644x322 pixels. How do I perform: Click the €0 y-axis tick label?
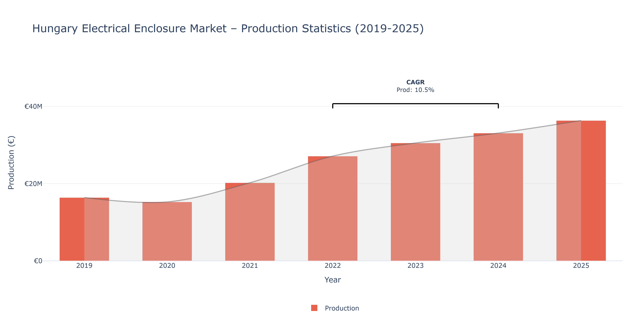pyautogui.click(x=38, y=261)
